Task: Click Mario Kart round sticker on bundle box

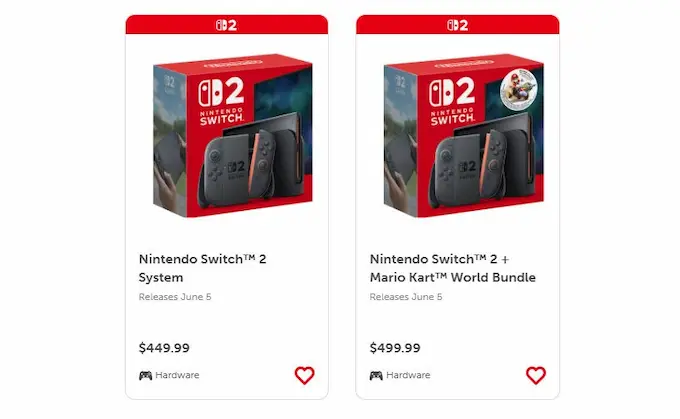Action: click(x=519, y=89)
